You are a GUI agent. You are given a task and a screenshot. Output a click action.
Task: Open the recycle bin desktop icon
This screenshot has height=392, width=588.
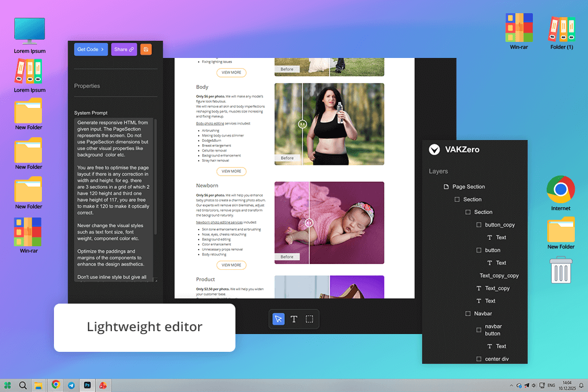561,270
